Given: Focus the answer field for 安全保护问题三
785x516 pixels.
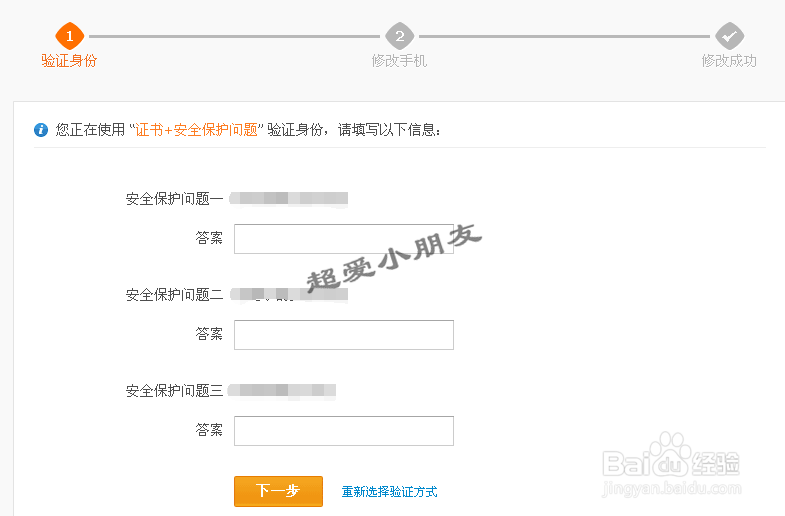Looking at the screenshot, I should (x=343, y=431).
